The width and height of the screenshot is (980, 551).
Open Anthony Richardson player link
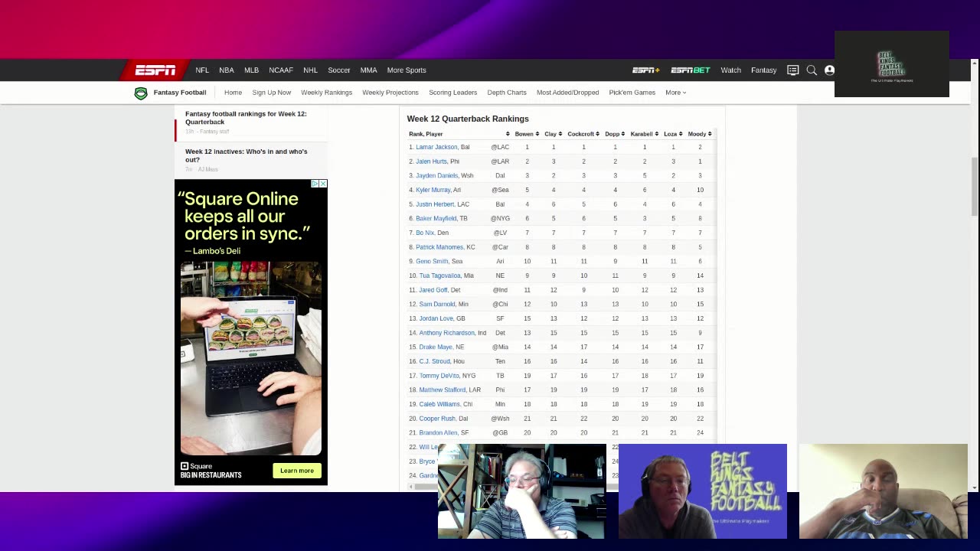pos(446,333)
